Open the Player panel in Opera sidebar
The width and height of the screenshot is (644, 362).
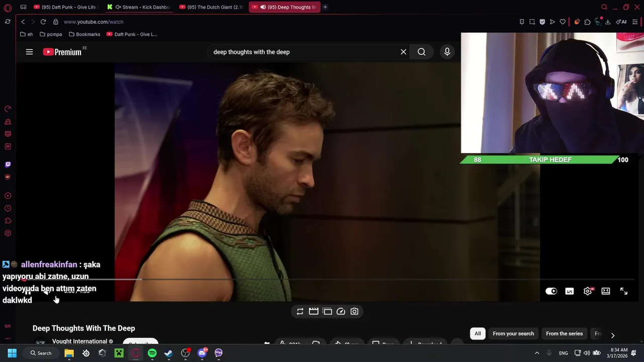(8, 196)
